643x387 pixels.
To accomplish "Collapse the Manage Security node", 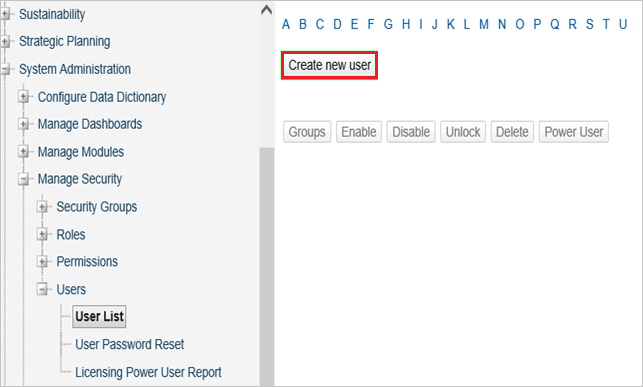I will tap(24, 179).
